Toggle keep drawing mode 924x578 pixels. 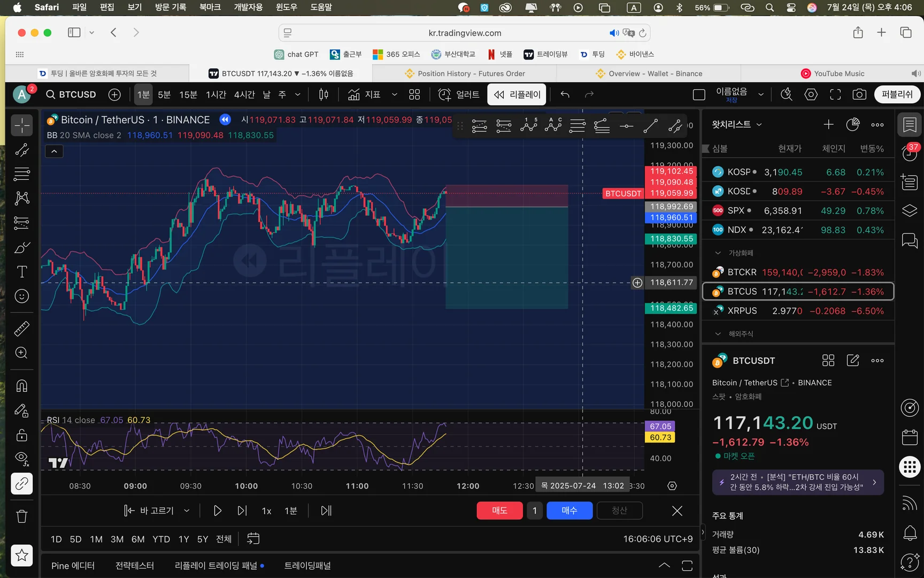[22, 410]
